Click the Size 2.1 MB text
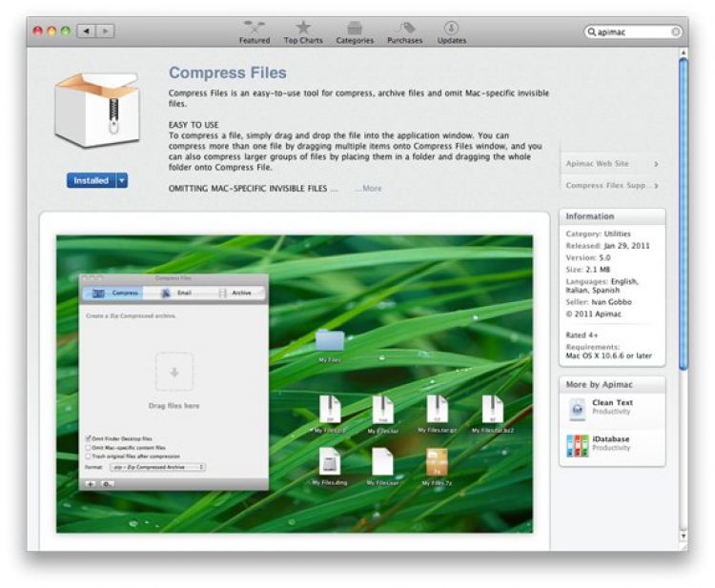The width and height of the screenshot is (715, 588). coord(588,270)
